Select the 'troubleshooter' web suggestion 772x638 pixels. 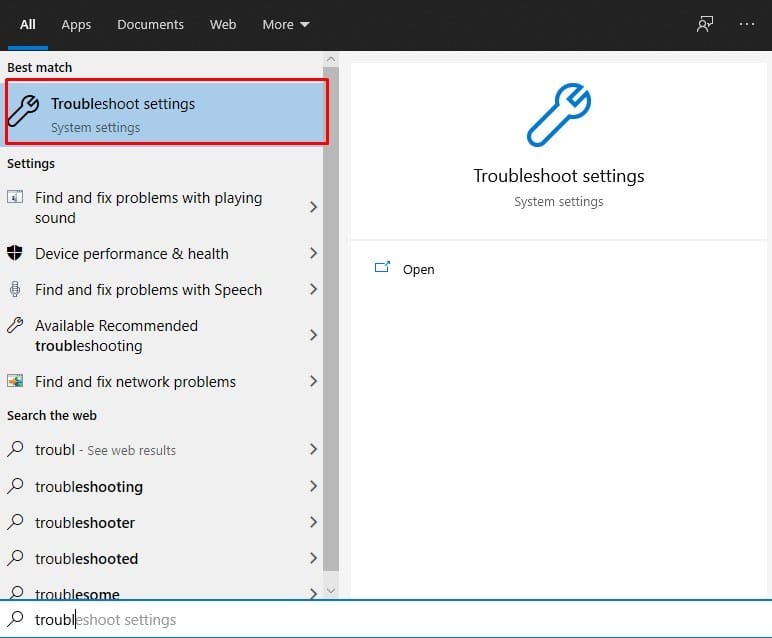coord(161,522)
